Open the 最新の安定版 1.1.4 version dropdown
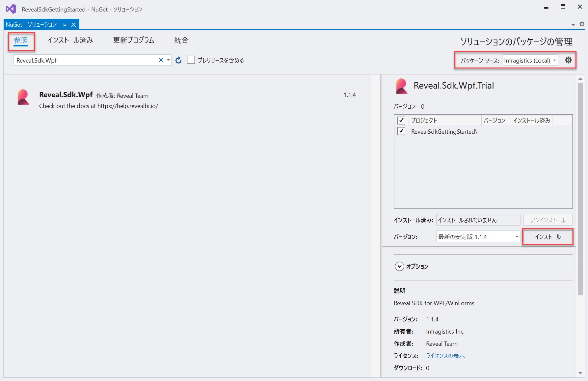 [478, 237]
